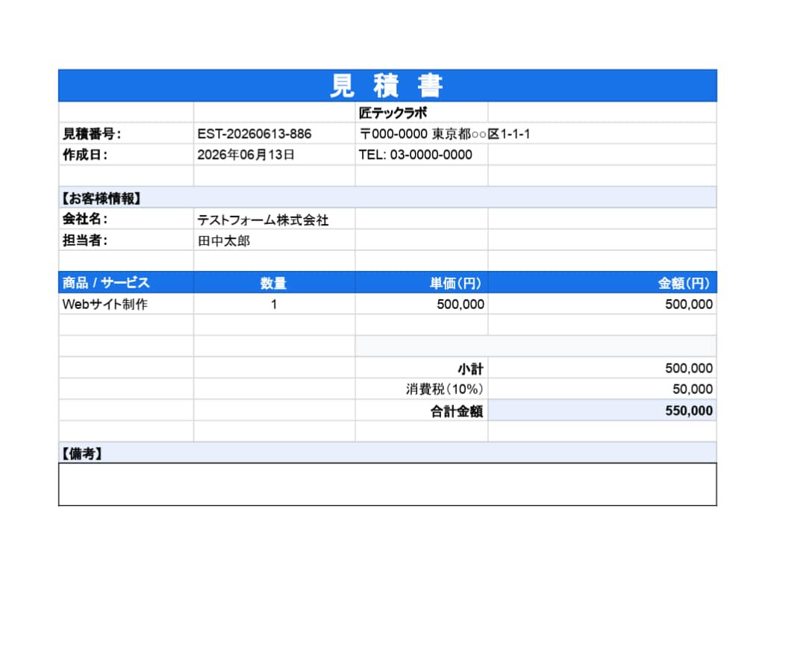Click the 【備考】 section header
Image resolution: width=812 pixels, height=668 pixels.
387,452
